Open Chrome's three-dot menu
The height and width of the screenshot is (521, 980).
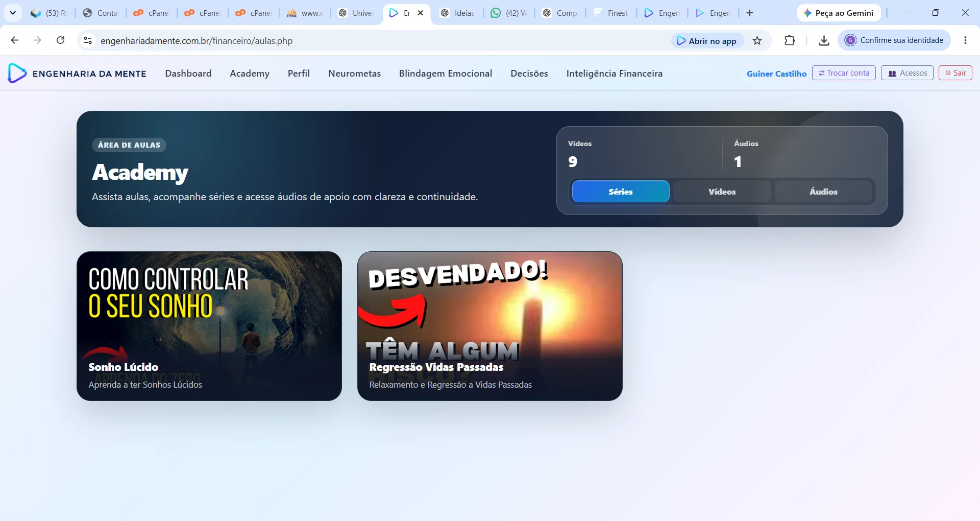965,40
